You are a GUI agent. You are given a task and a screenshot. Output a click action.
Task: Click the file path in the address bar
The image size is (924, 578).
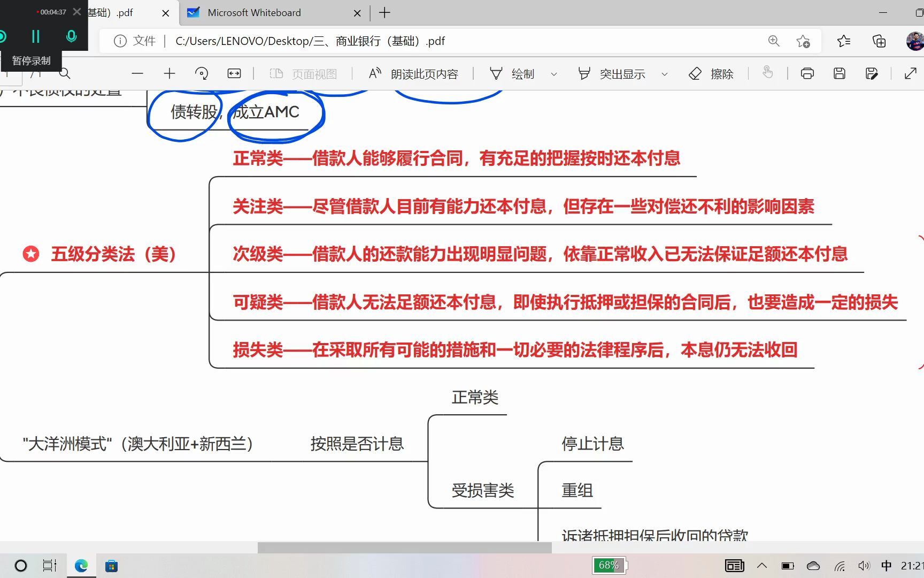pyautogui.click(x=310, y=41)
